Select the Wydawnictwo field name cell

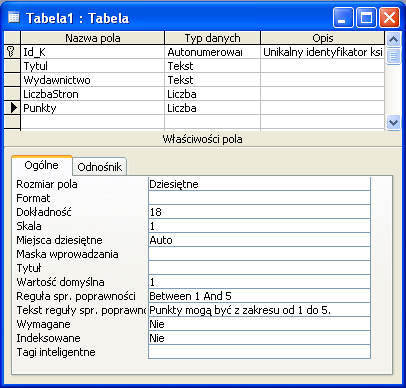coord(93,80)
